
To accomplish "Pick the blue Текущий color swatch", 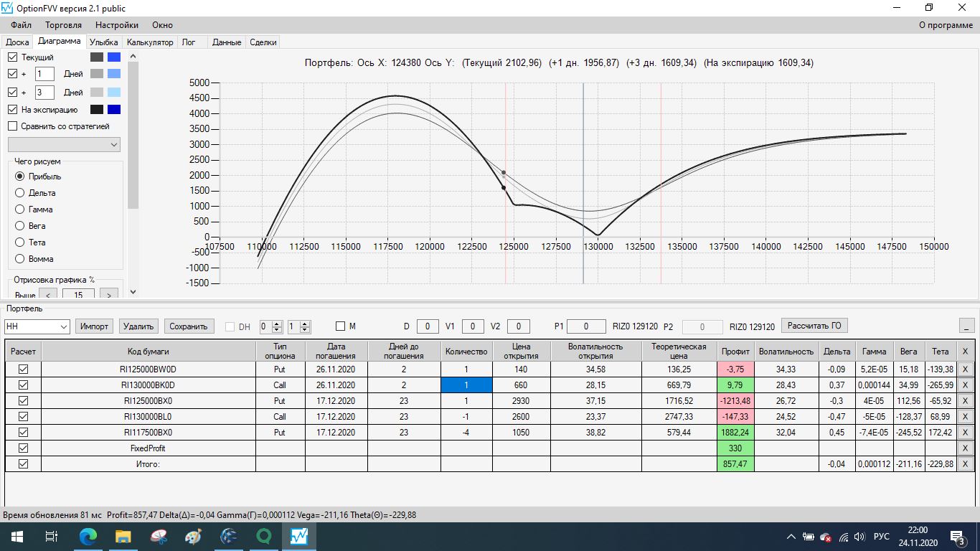I will pyautogui.click(x=114, y=57).
